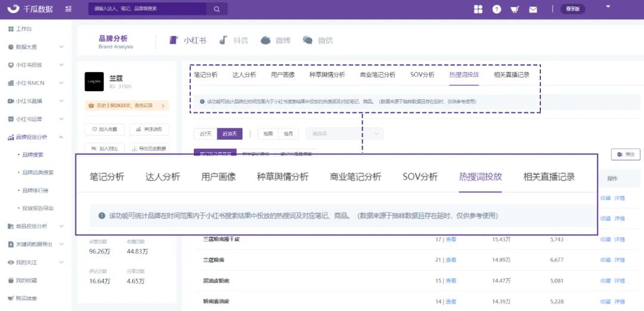The image size is (644, 311).
Task: Select the 按周 period option
Action: (268, 134)
